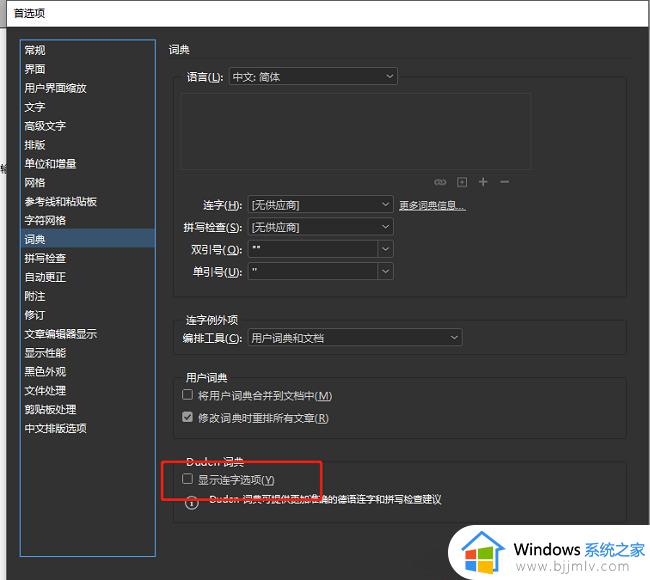The image size is (650, 580).
Task: Click the 单引号 text field
Action: click(x=313, y=272)
